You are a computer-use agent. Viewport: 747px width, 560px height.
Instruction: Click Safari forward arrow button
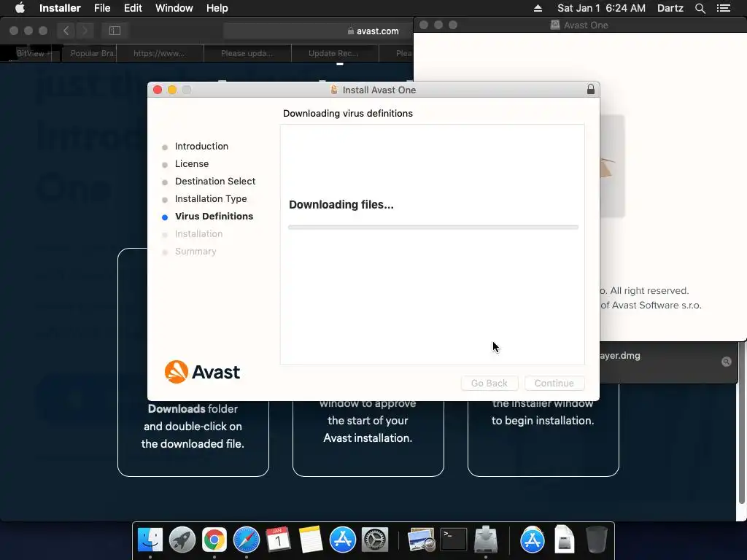coord(85,31)
